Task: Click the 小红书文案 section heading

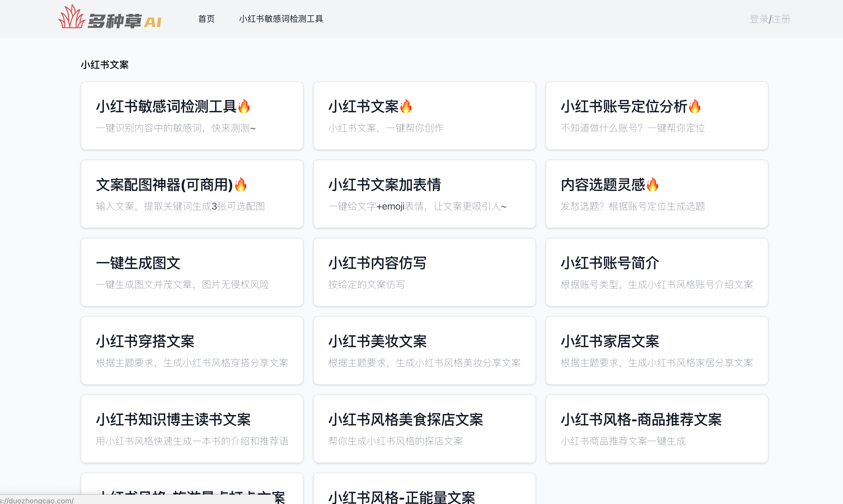Action: pos(104,64)
